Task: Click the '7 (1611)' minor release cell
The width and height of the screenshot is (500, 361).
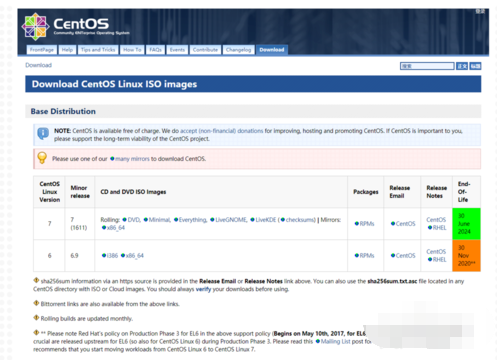Action: click(79, 224)
